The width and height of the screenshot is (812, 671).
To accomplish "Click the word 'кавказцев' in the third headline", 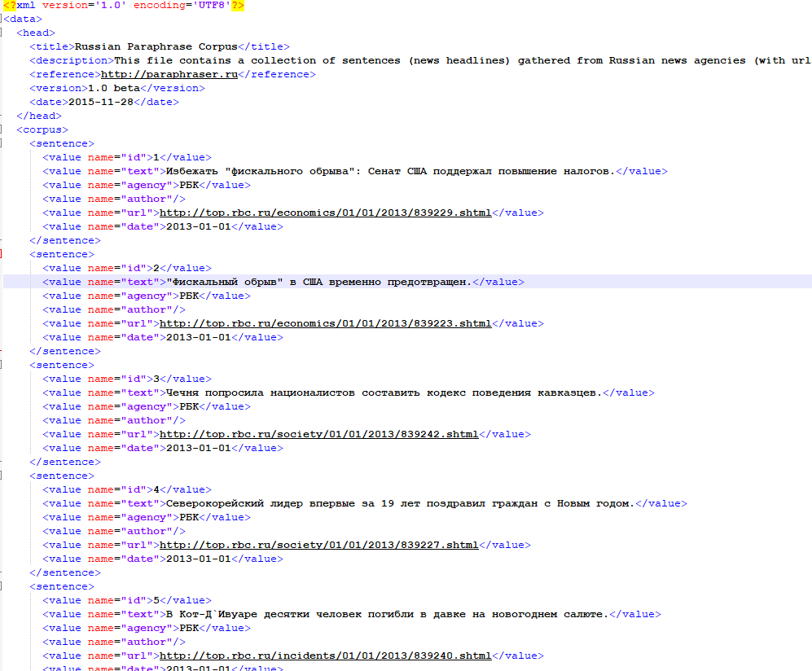I will tap(567, 393).
